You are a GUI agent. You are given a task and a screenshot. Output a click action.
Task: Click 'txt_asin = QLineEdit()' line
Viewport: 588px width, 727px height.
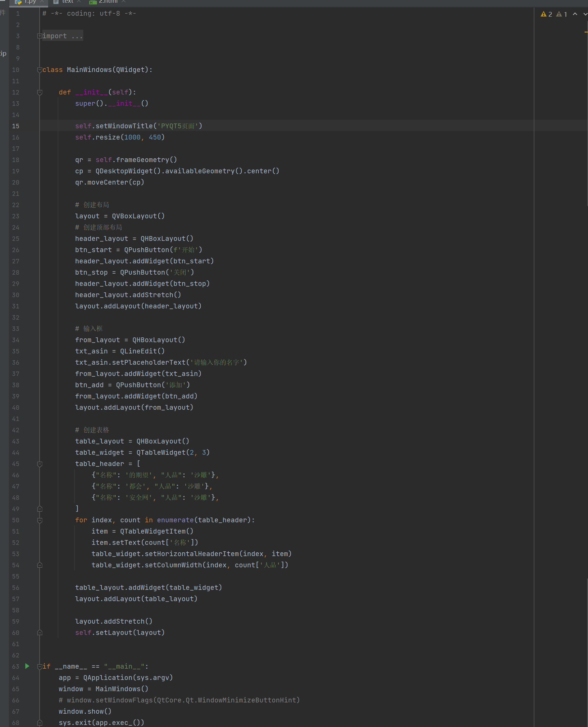(x=120, y=351)
